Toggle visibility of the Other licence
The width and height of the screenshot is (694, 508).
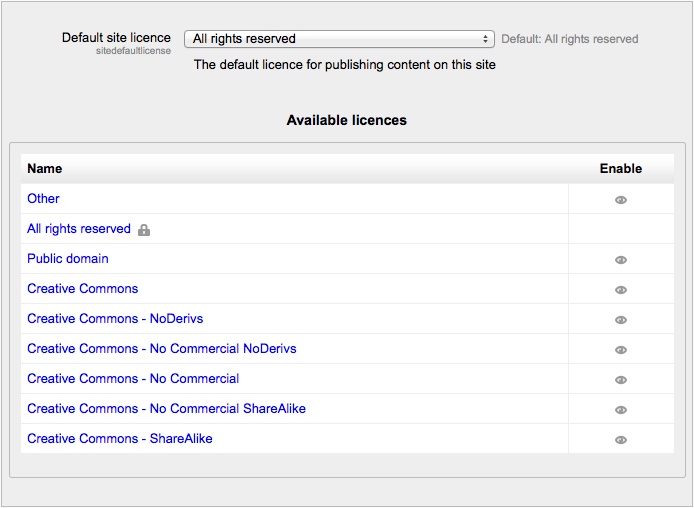pos(621,200)
